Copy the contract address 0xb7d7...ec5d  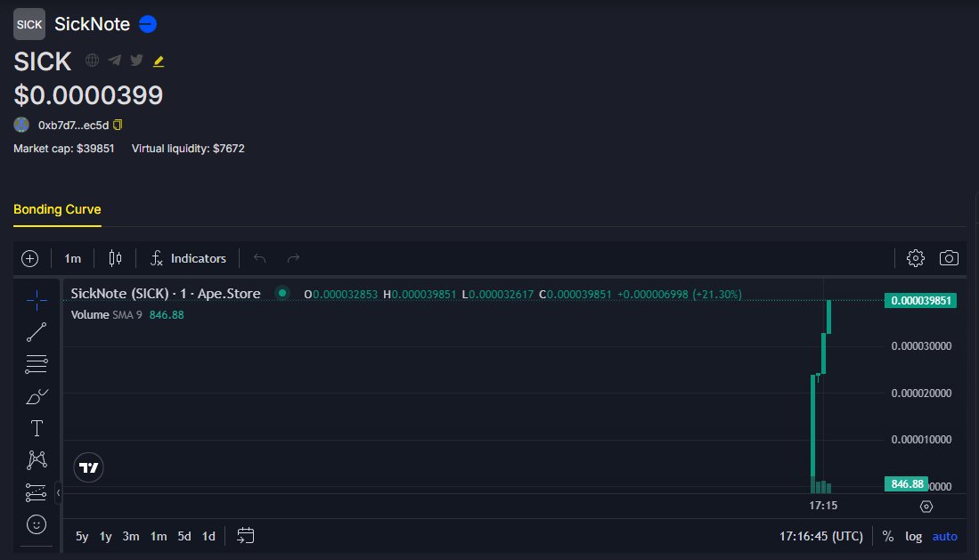(118, 125)
